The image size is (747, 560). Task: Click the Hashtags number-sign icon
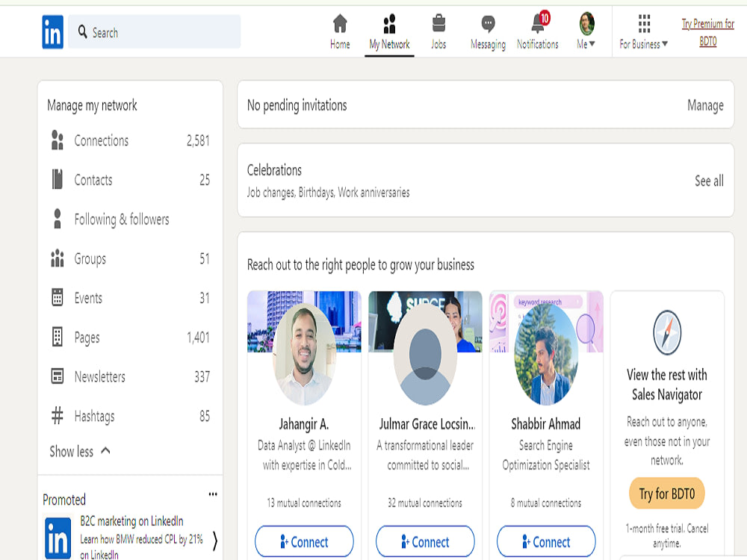(x=58, y=416)
